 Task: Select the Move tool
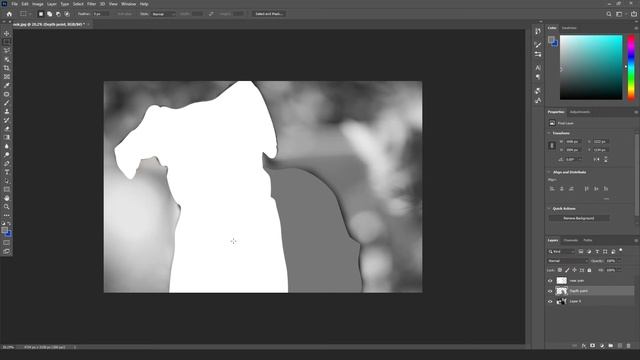[7, 33]
